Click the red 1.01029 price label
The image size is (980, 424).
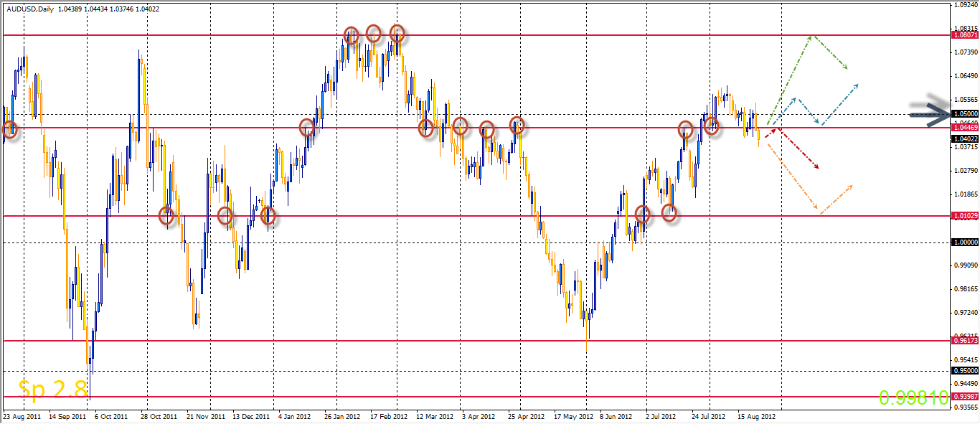[x=963, y=216]
